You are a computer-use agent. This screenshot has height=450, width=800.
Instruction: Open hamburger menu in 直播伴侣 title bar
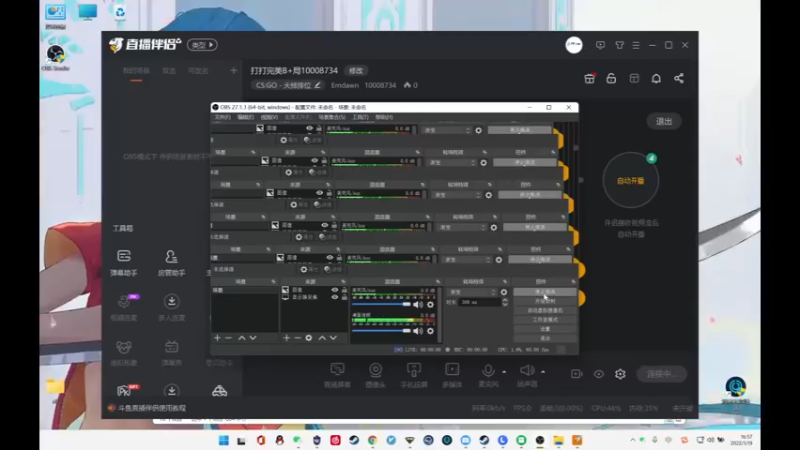636,45
